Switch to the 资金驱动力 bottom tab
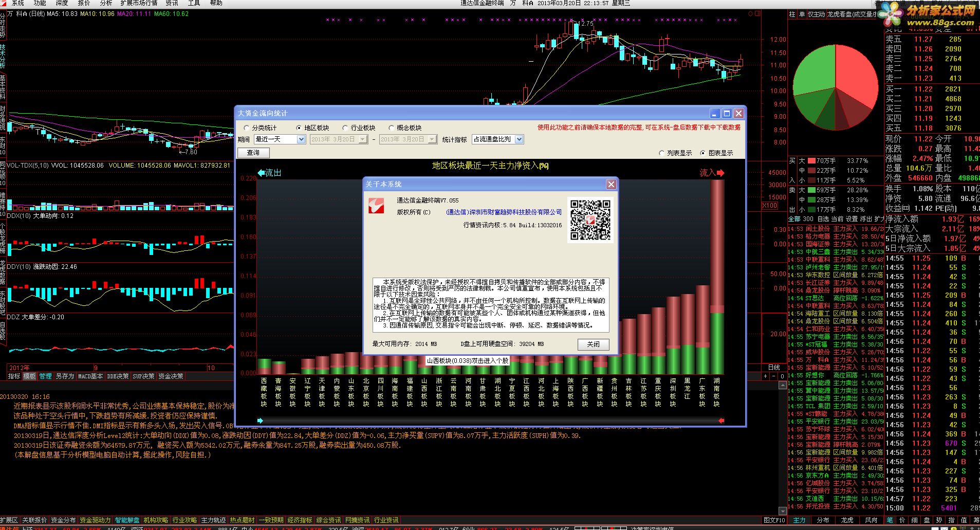Viewport: 980px width, 530px height. tap(95, 520)
